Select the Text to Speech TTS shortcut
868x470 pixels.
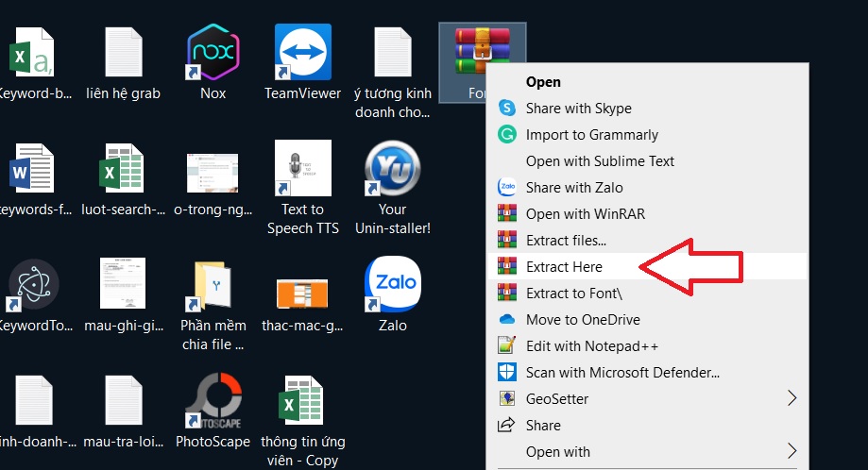click(x=302, y=170)
